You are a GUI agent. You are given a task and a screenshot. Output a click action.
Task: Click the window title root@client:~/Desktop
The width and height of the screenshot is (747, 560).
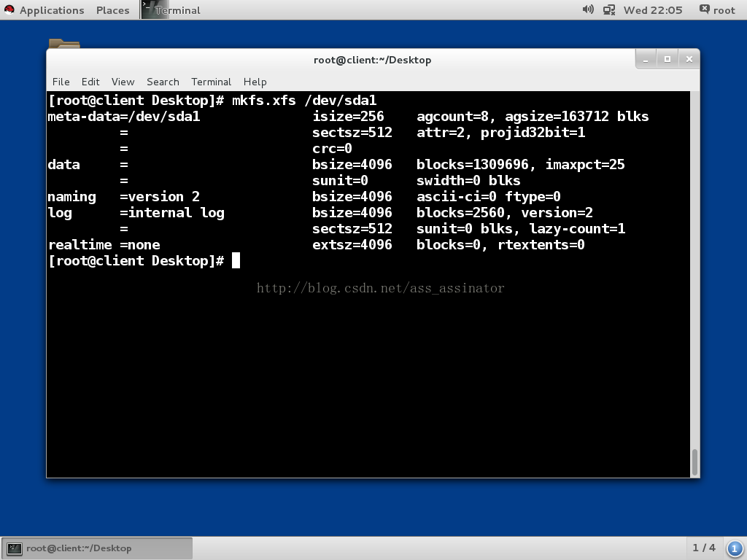tap(373, 60)
